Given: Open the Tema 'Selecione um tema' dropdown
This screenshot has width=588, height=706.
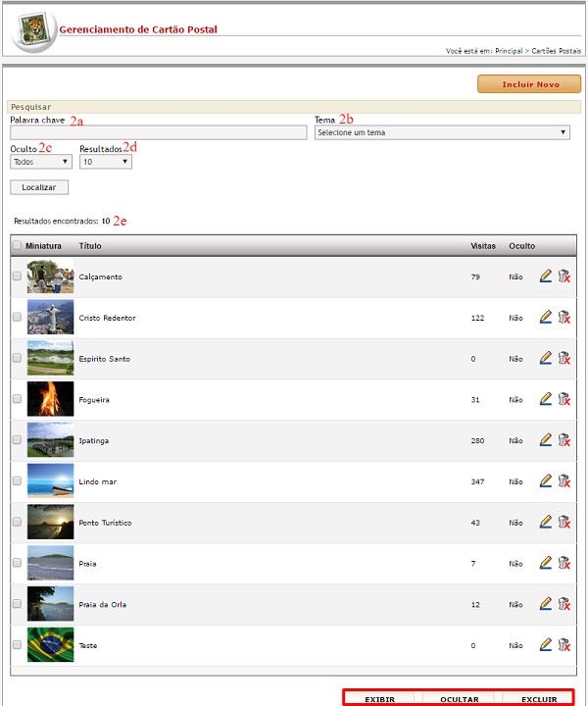Looking at the screenshot, I should pyautogui.click(x=442, y=132).
